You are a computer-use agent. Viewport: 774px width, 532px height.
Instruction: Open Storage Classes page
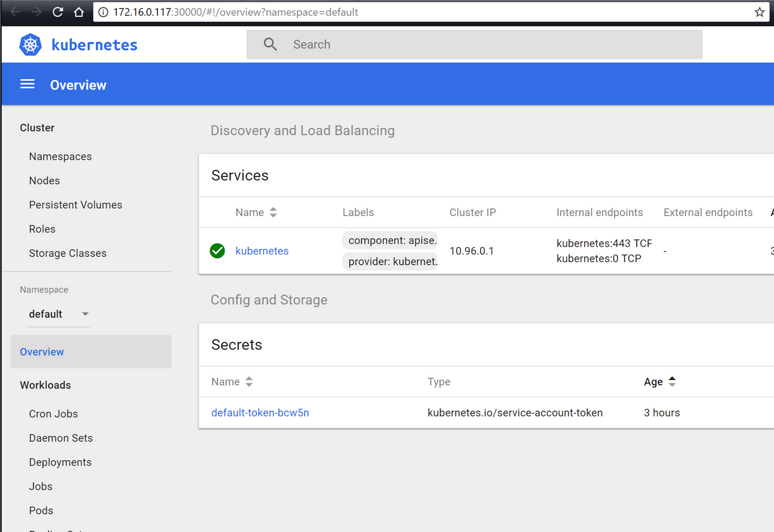[x=67, y=253]
